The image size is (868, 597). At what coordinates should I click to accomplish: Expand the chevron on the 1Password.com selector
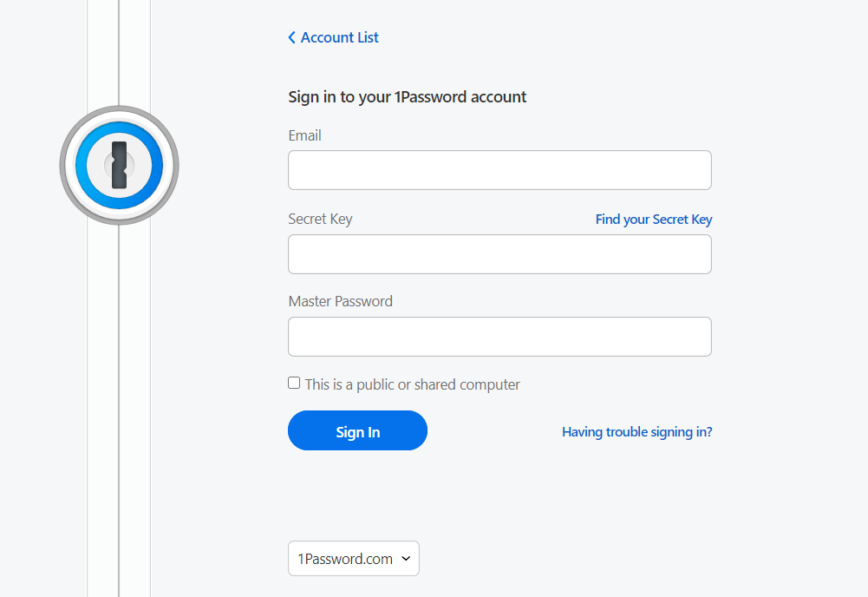pos(408,558)
